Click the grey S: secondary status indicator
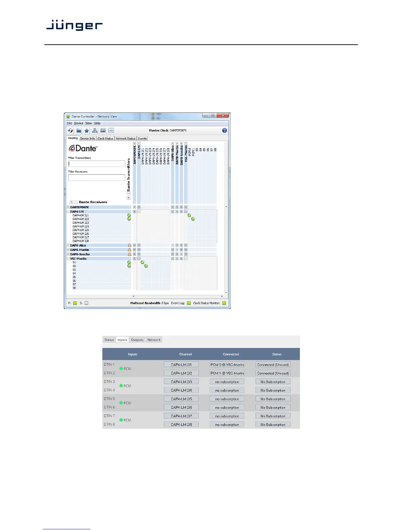 pyautogui.click(x=86, y=303)
